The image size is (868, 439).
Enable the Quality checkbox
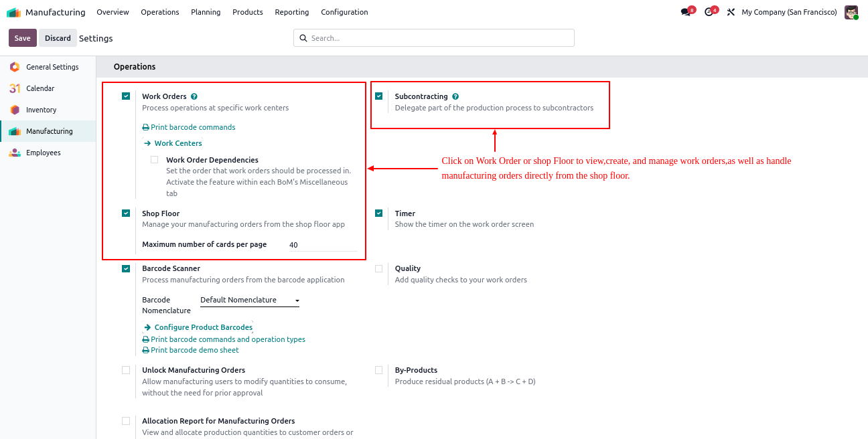379,268
